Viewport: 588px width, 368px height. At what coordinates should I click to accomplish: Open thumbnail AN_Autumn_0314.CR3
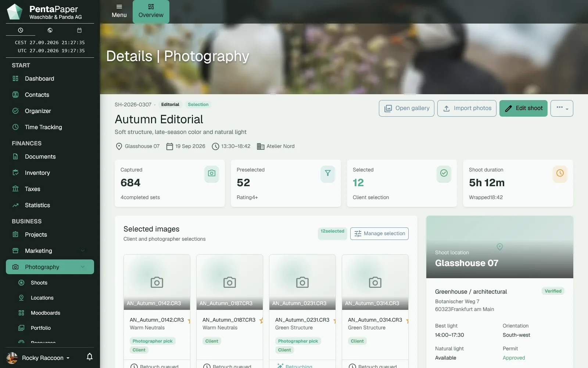[375, 282]
